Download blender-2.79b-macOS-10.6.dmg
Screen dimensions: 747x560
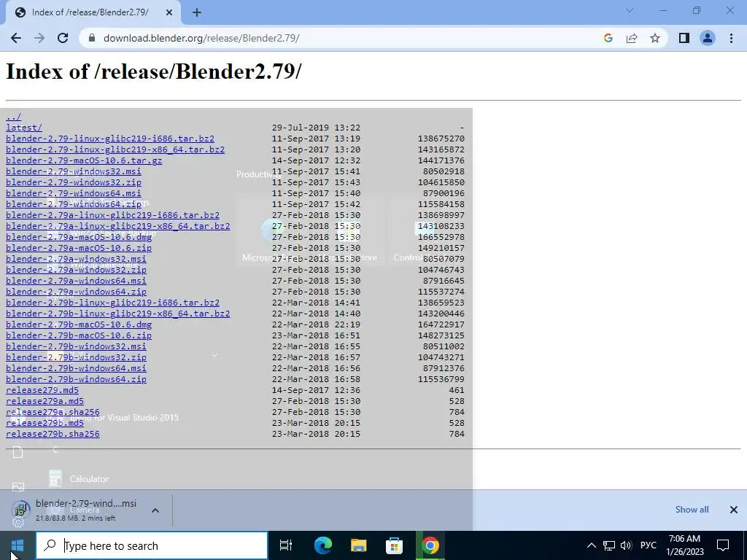[x=79, y=324]
